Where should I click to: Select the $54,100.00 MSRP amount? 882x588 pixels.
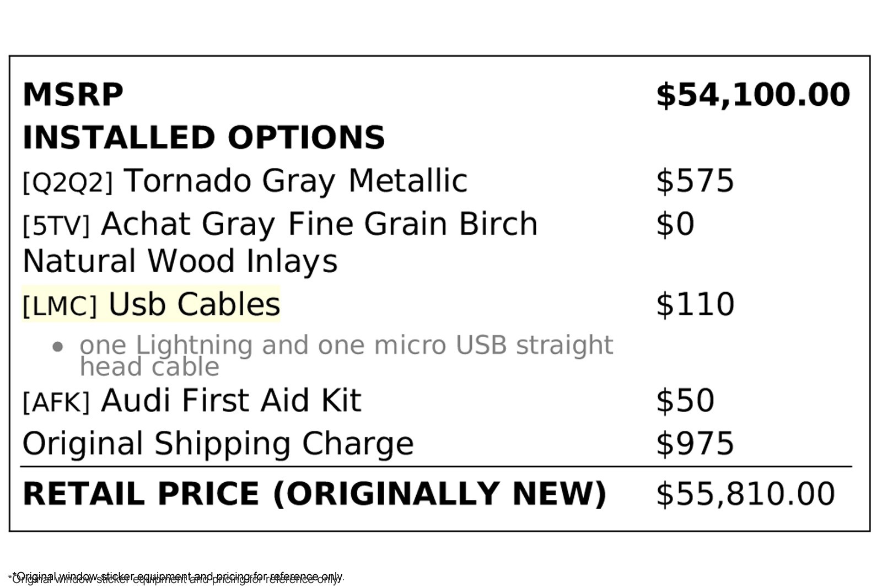tap(752, 95)
